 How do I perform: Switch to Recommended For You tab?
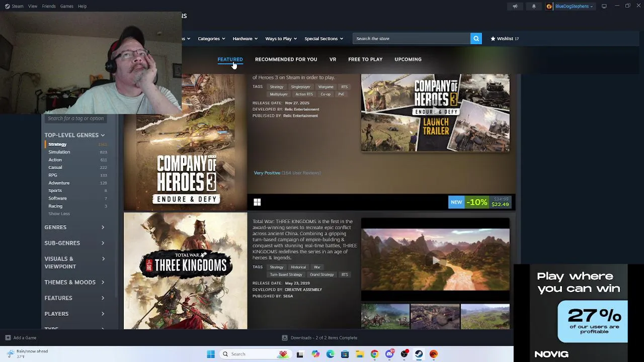[x=286, y=59]
